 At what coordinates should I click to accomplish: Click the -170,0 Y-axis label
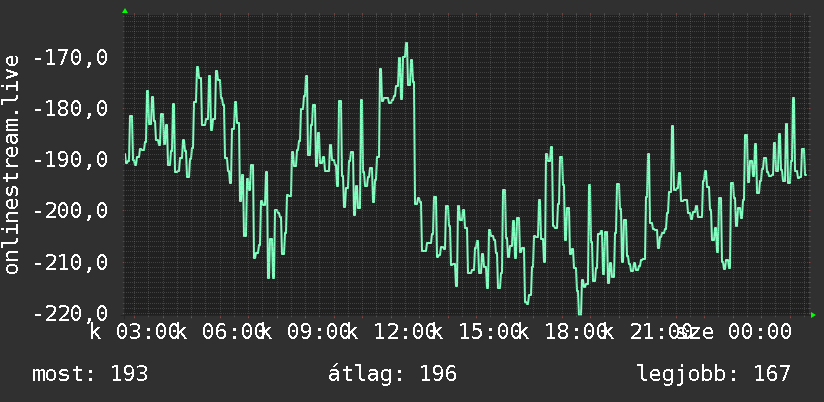(x=70, y=57)
